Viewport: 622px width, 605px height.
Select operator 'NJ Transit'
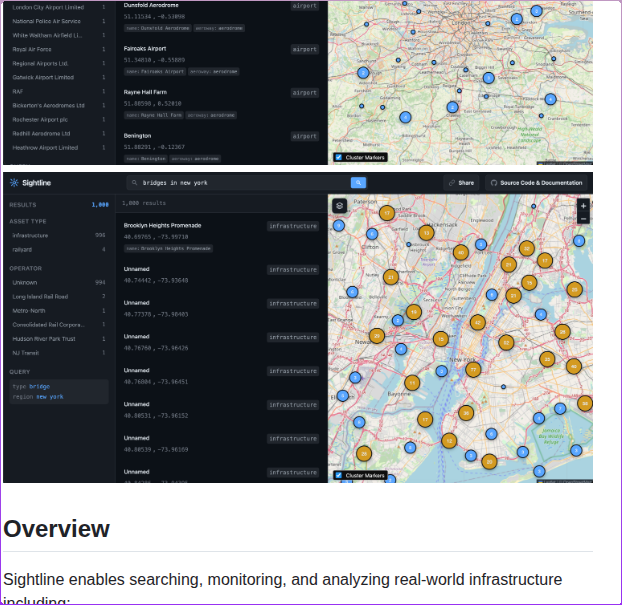(59, 353)
